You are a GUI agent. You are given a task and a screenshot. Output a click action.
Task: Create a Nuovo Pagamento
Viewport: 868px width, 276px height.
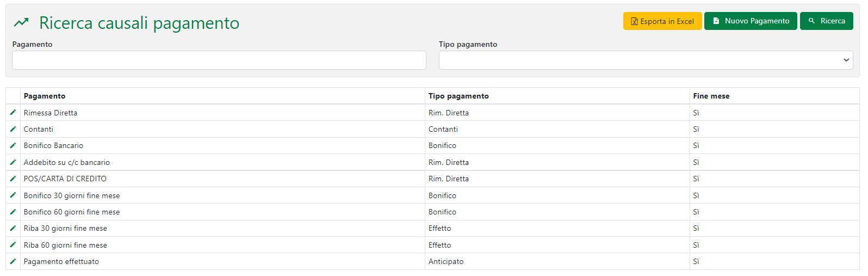[x=751, y=21]
